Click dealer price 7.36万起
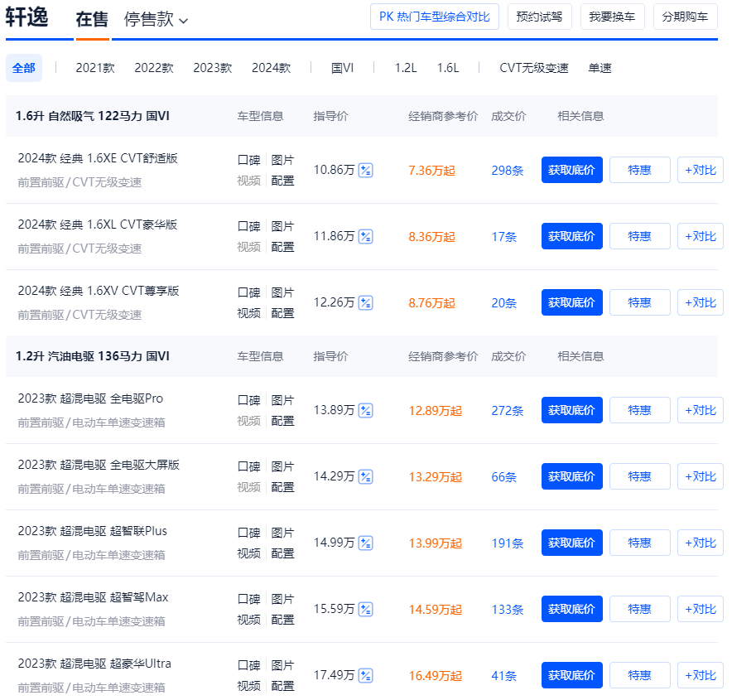Viewport: 732px width, 700px height. coord(431,171)
